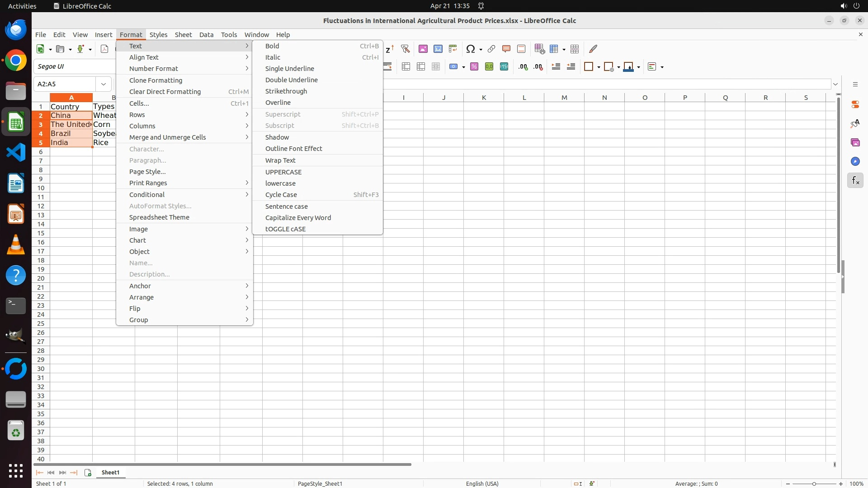Click the Insert Chart toolbar icon
The height and width of the screenshot is (488, 868).
438,49
